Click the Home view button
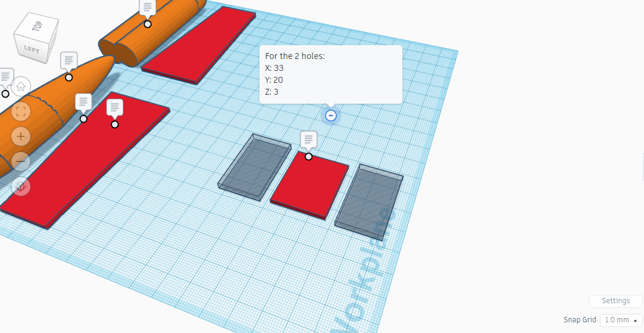This screenshot has height=333, width=644. pyautogui.click(x=21, y=87)
